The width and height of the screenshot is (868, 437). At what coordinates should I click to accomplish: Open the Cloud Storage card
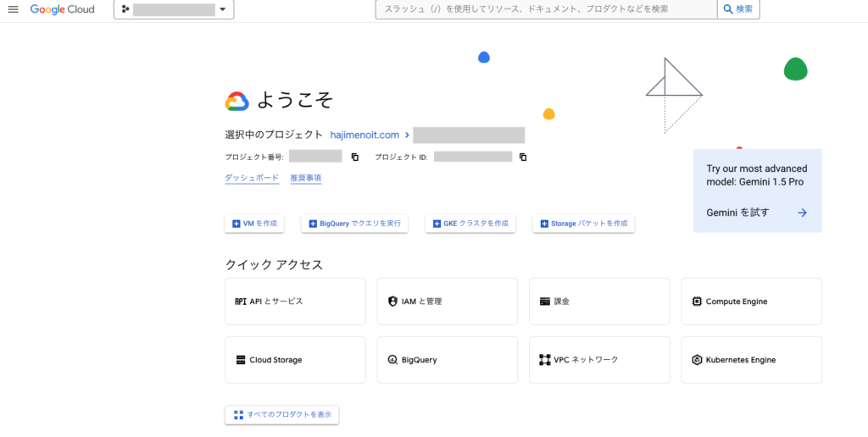(x=295, y=360)
